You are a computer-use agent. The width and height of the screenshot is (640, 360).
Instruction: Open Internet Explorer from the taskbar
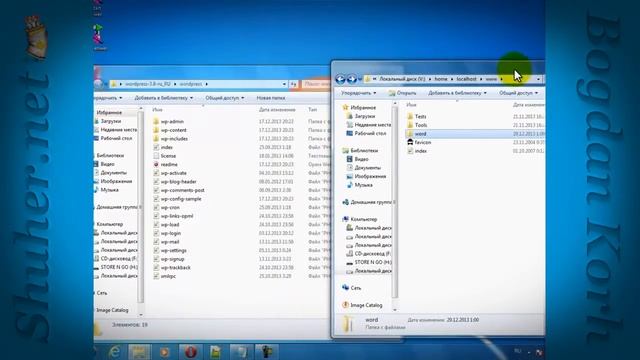115,352
